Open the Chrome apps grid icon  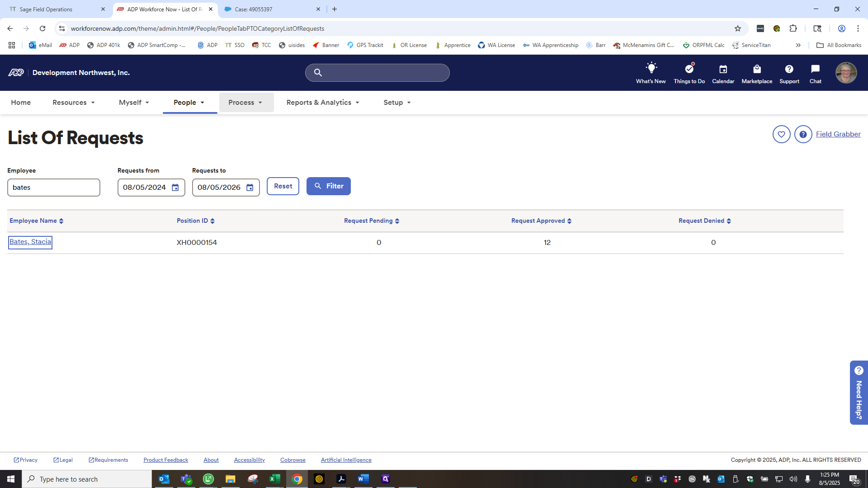click(x=12, y=45)
